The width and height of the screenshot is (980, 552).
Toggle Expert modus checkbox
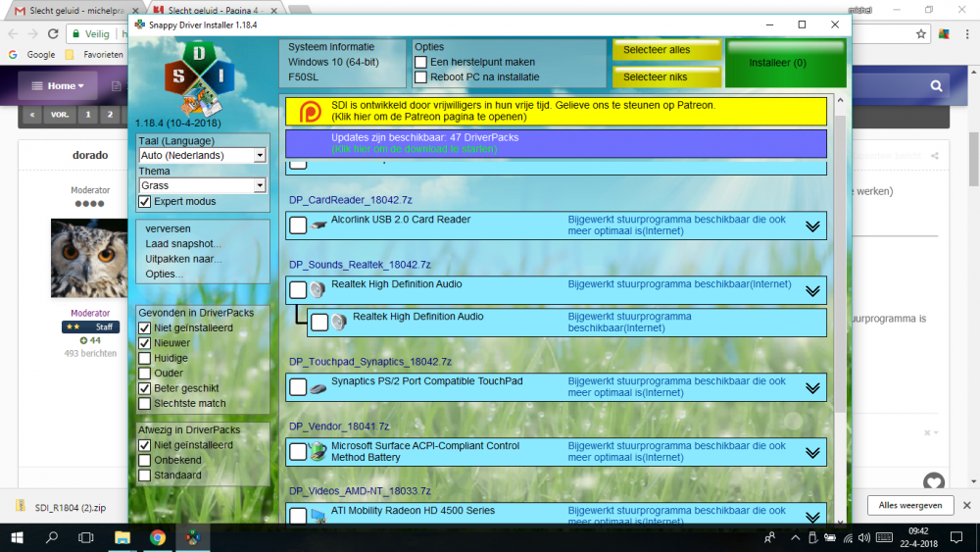[x=144, y=201]
